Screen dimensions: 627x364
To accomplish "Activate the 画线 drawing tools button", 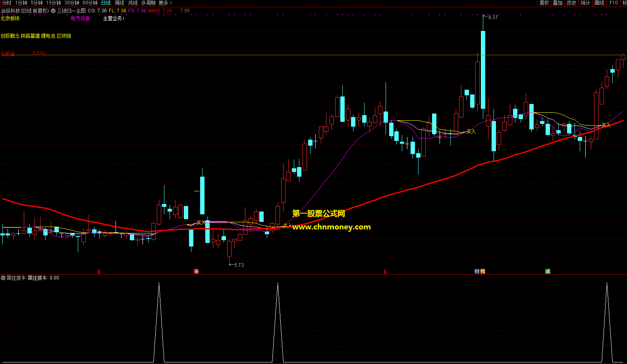I will pyautogui.click(x=600, y=3).
